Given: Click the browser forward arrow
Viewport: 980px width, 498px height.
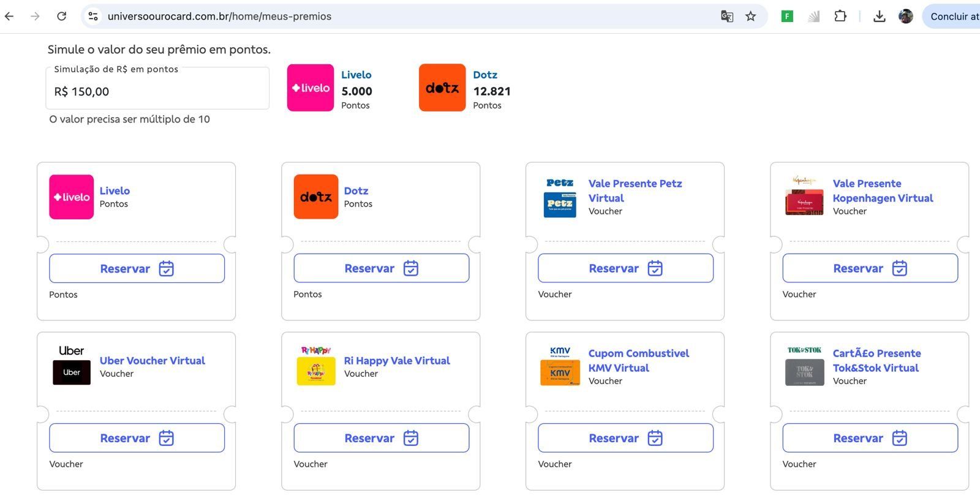Looking at the screenshot, I should pyautogui.click(x=35, y=17).
